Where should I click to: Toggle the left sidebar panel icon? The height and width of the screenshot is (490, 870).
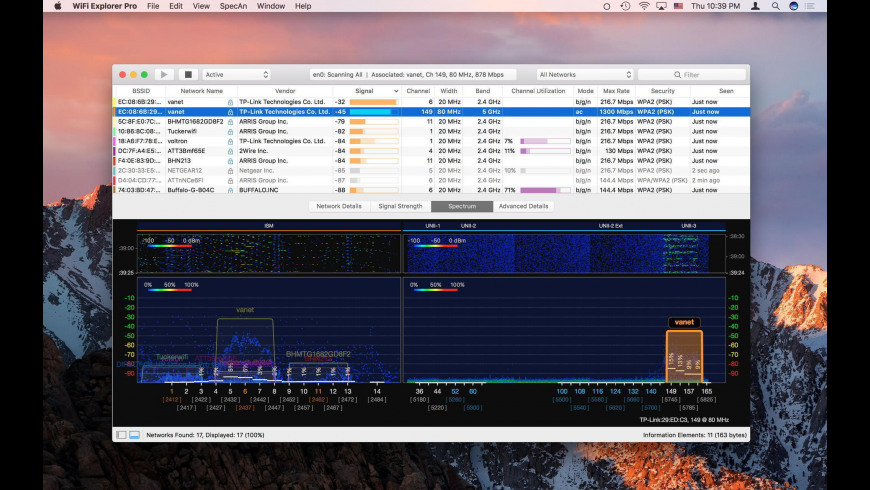(122, 435)
